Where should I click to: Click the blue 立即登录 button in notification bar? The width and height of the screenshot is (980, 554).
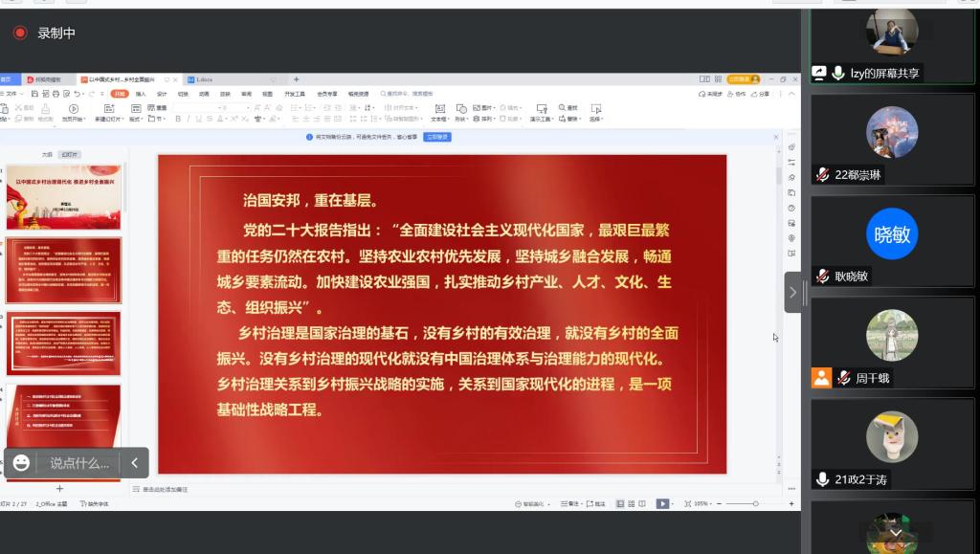(x=436, y=137)
